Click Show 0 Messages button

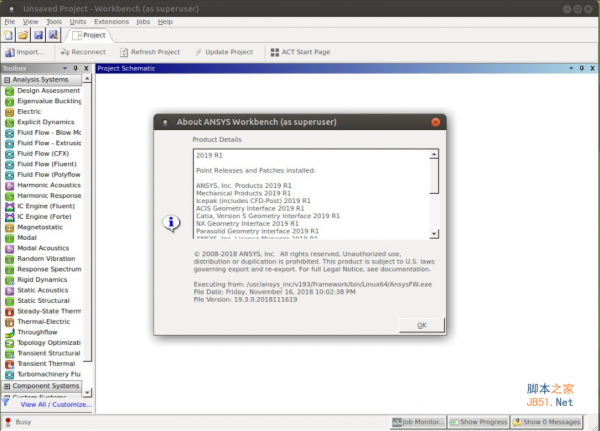point(546,422)
